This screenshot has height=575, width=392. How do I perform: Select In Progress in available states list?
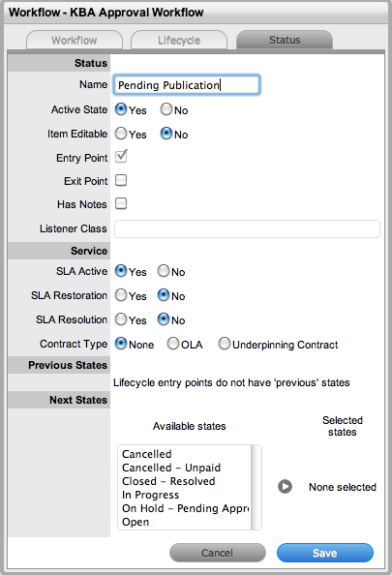(x=151, y=495)
